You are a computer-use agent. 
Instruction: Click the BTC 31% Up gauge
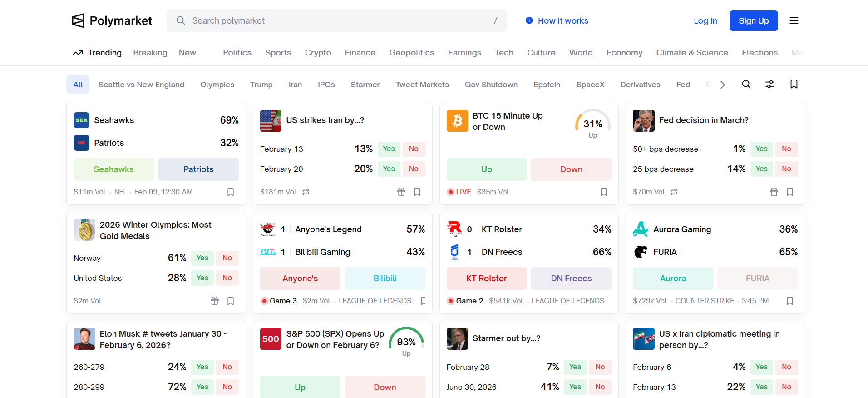(x=592, y=124)
